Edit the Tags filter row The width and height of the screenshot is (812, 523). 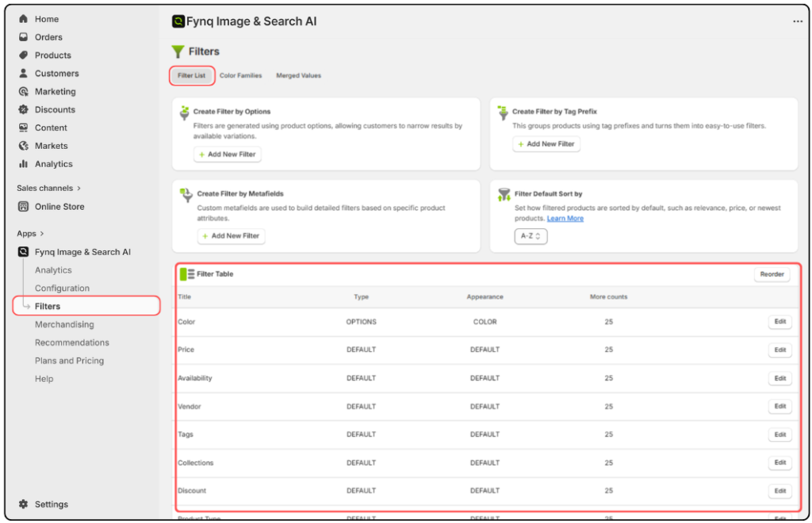pyautogui.click(x=780, y=434)
